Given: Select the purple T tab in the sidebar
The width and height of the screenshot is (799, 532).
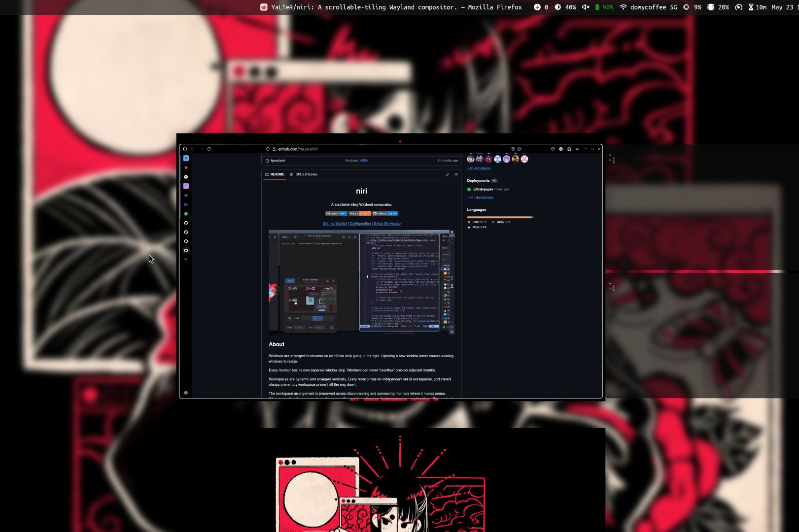Looking at the screenshot, I should click(186, 186).
